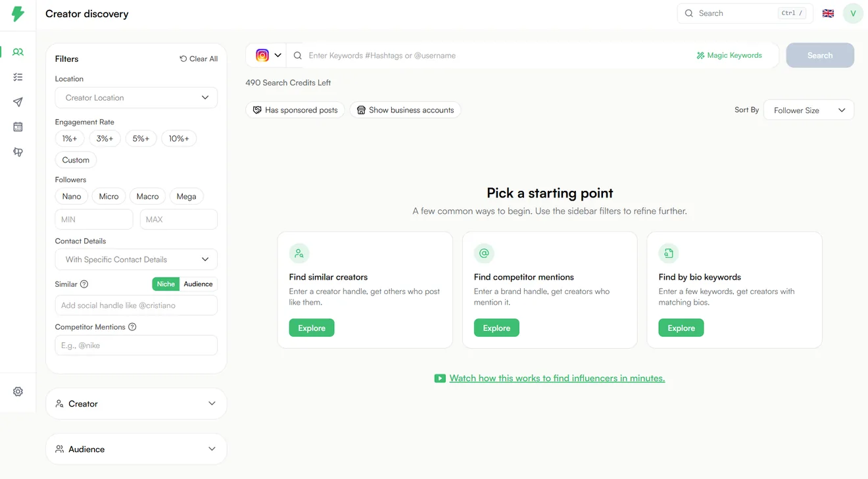Toggle the 5%+ engagement rate chip
The width and height of the screenshot is (868, 479).
141,139
